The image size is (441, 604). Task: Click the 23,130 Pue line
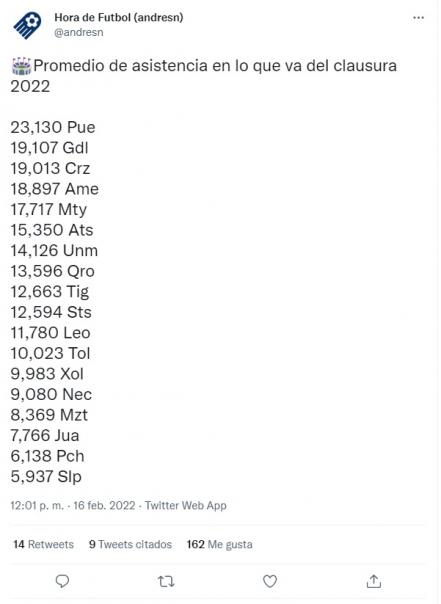point(53,128)
